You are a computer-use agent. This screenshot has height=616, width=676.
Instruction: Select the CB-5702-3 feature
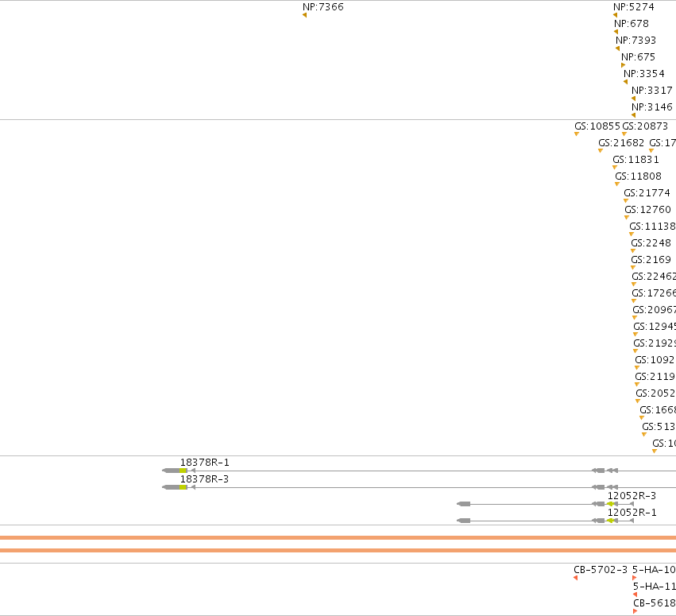pos(576,578)
